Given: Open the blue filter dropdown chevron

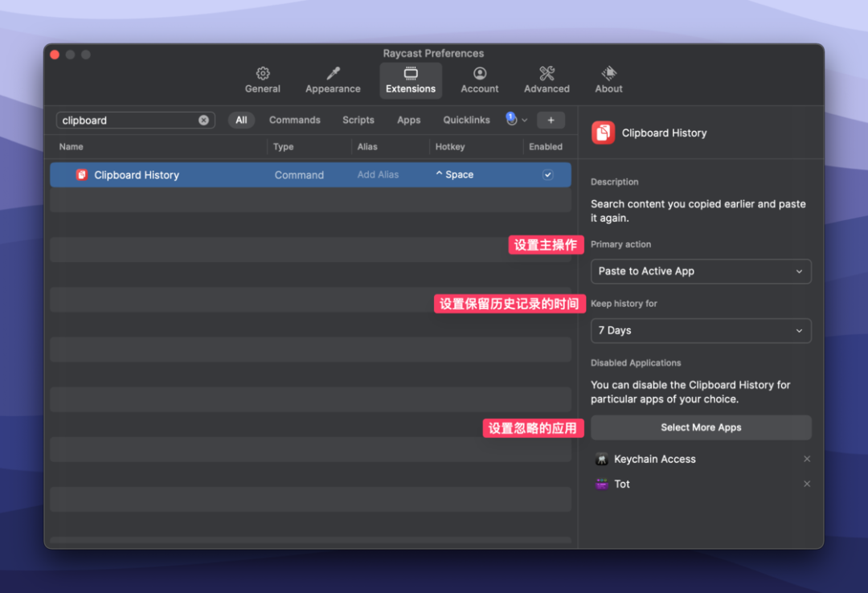Looking at the screenshot, I should tap(525, 121).
